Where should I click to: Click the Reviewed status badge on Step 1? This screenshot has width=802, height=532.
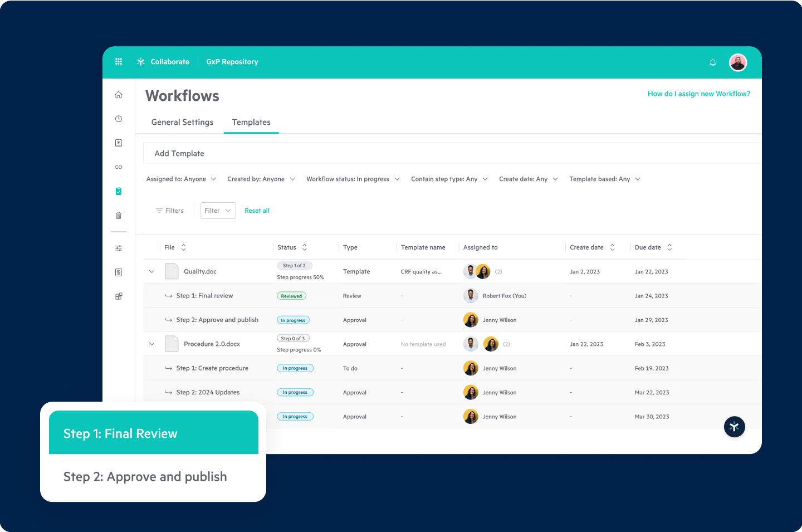coord(291,296)
